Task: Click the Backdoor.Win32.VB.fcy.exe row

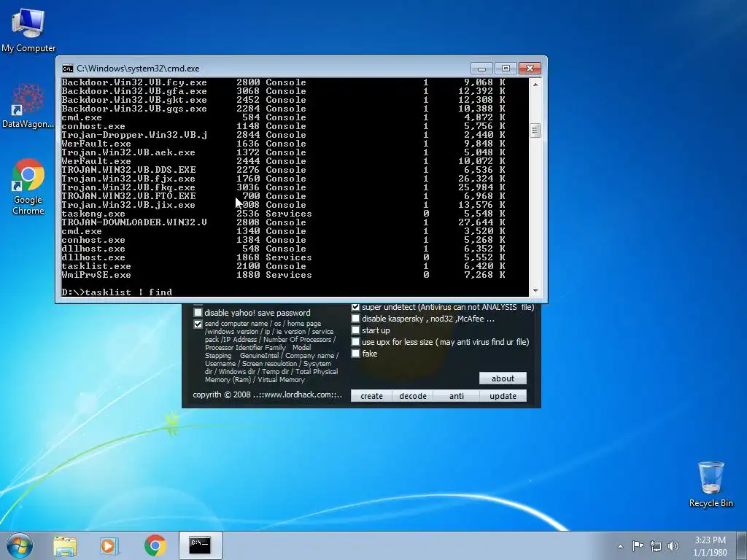Action: coord(283,82)
